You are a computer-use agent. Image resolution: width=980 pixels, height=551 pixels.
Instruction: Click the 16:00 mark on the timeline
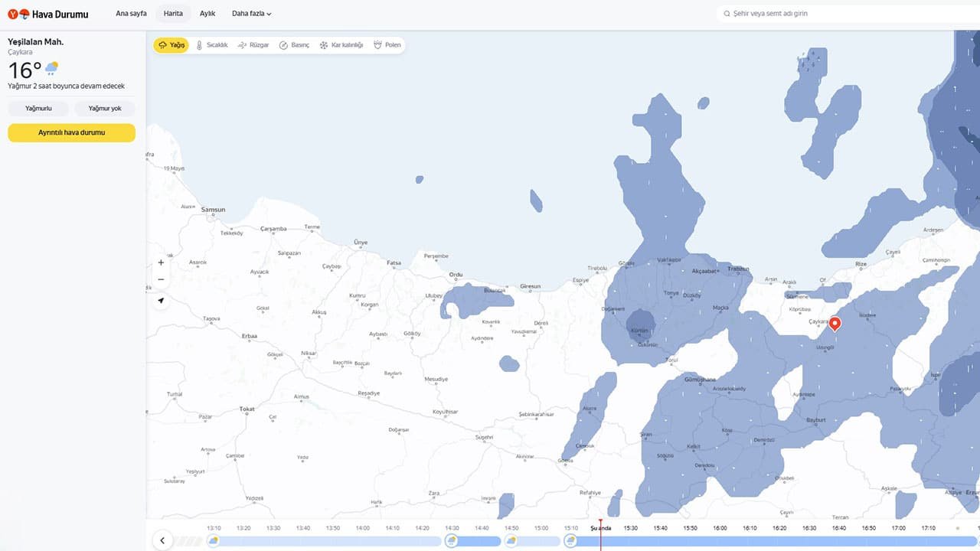(x=720, y=528)
